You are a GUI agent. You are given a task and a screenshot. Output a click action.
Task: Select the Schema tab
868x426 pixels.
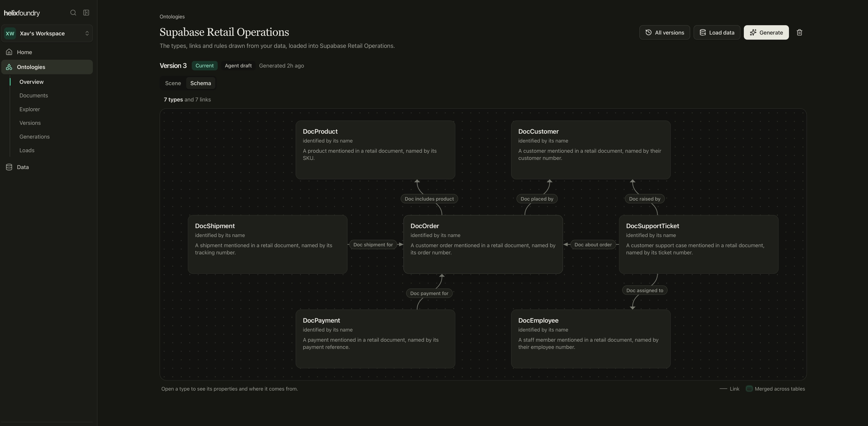click(x=200, y=83)
